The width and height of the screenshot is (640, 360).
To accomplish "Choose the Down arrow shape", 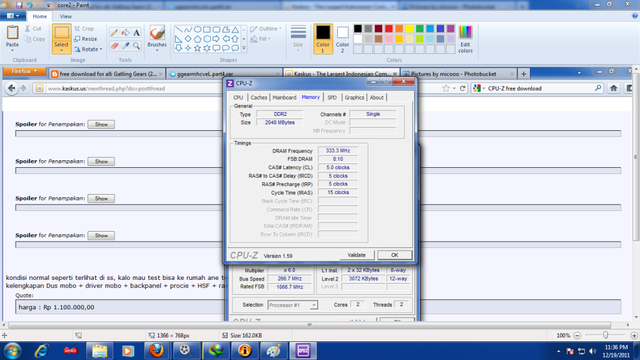I will [179, 48].
